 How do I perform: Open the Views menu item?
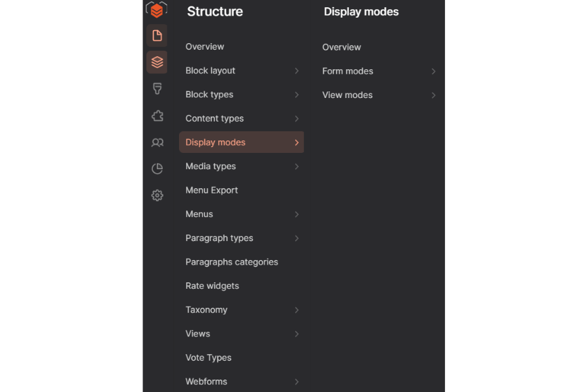click(197, 334)
